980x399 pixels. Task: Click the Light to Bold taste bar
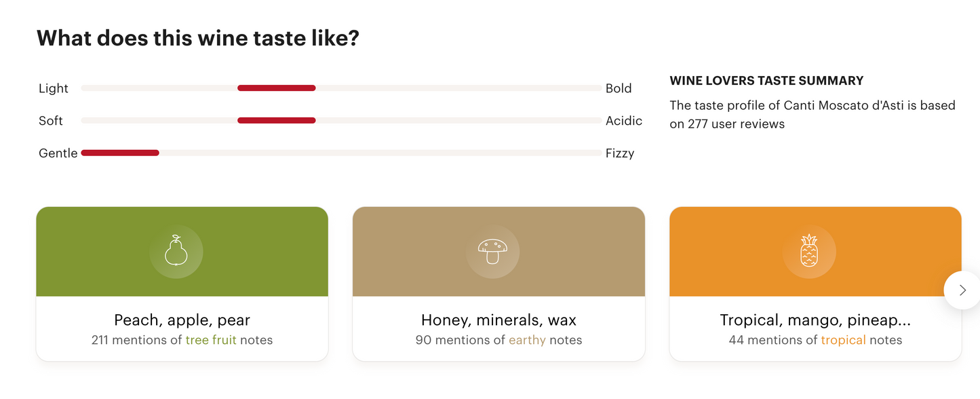[341, 88]
